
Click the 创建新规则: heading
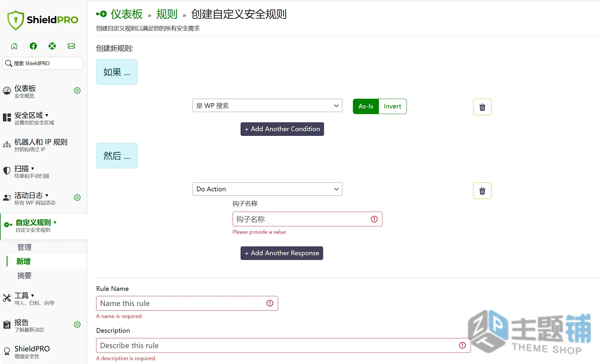pyautogui.click(x=115, y=48)
